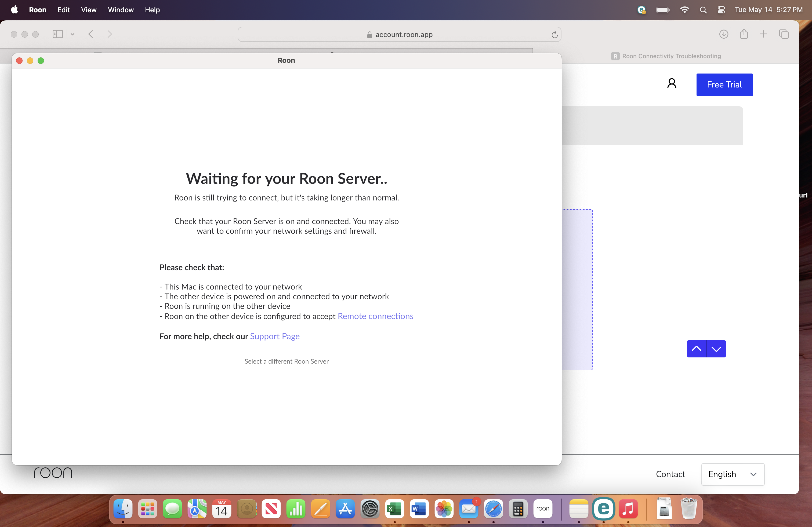Open News from the Dock
812x527 pixels.
(271, 509)
